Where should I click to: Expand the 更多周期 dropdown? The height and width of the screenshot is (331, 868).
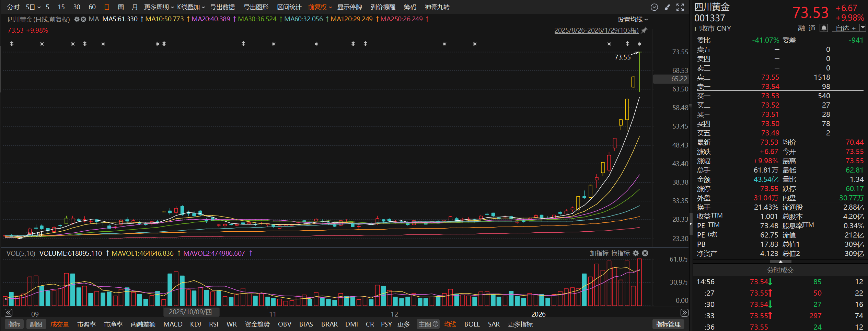159,7
